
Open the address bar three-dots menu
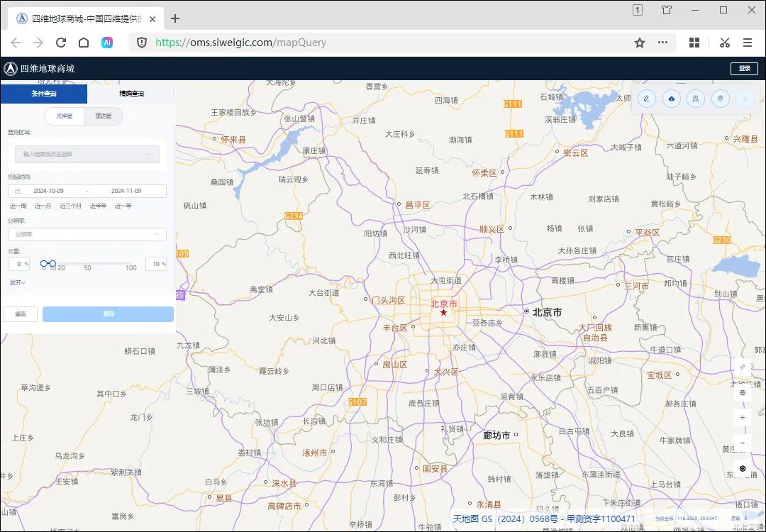point(663,43)
